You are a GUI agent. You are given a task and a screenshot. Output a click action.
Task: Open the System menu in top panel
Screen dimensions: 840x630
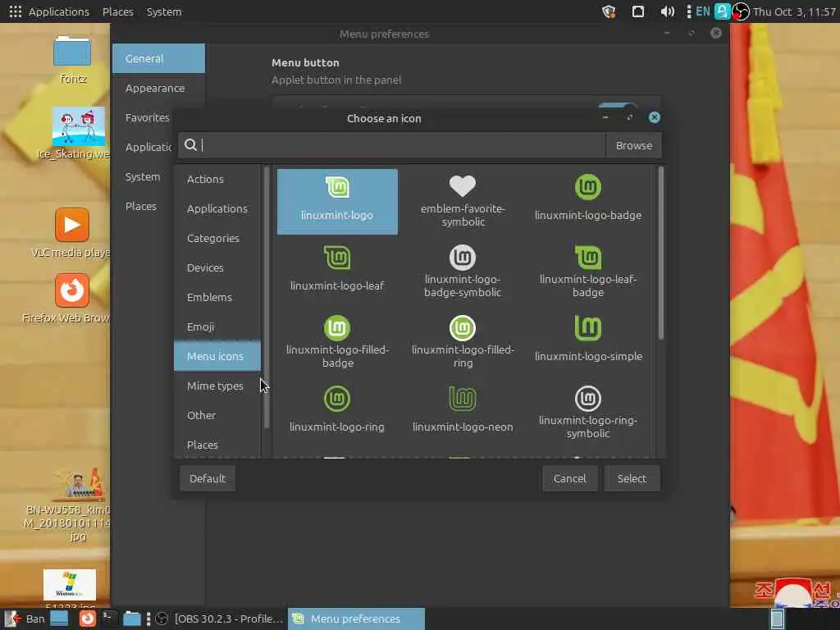coord(164,11)
